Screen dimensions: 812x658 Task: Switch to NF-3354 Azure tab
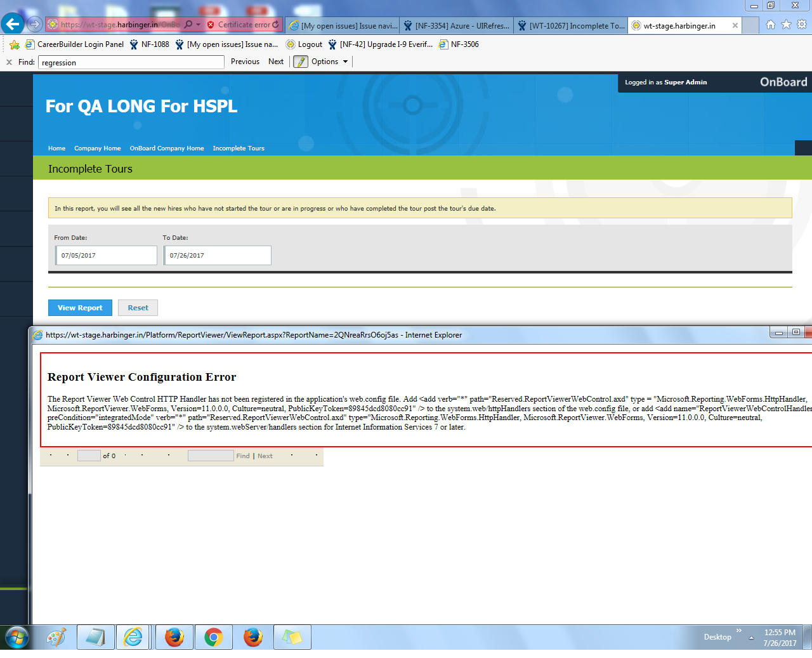[457, 25]
